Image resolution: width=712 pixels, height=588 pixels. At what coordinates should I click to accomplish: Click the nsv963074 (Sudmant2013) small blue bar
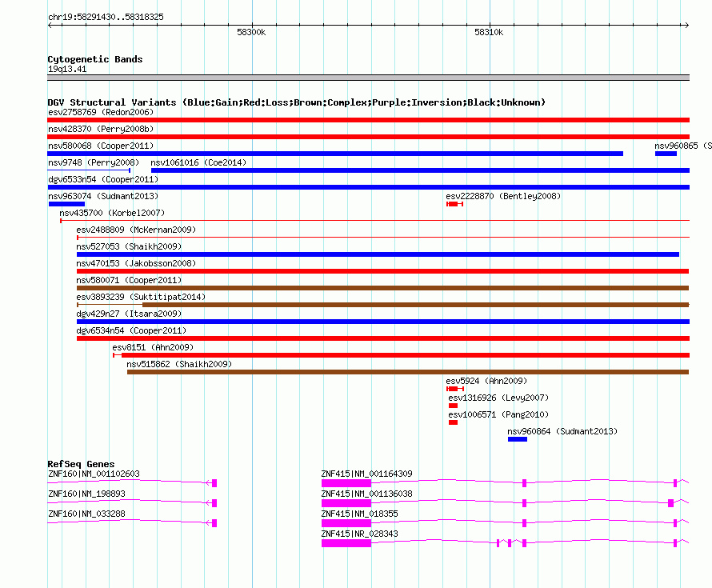(x=66, y=204)
